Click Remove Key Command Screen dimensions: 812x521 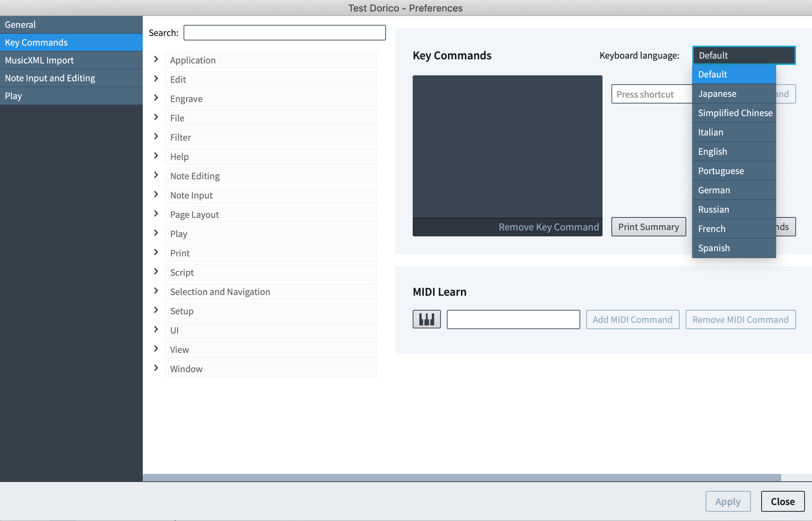548,227
